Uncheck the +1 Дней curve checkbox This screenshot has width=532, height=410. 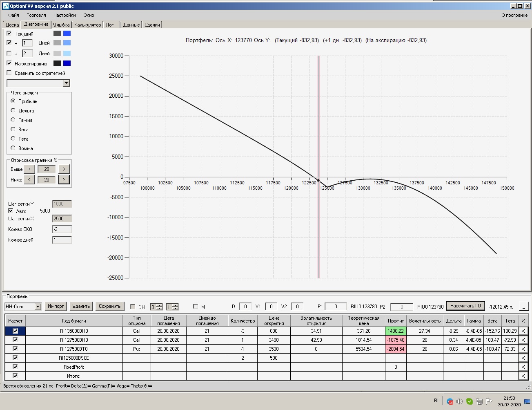[x=9, y=43]
